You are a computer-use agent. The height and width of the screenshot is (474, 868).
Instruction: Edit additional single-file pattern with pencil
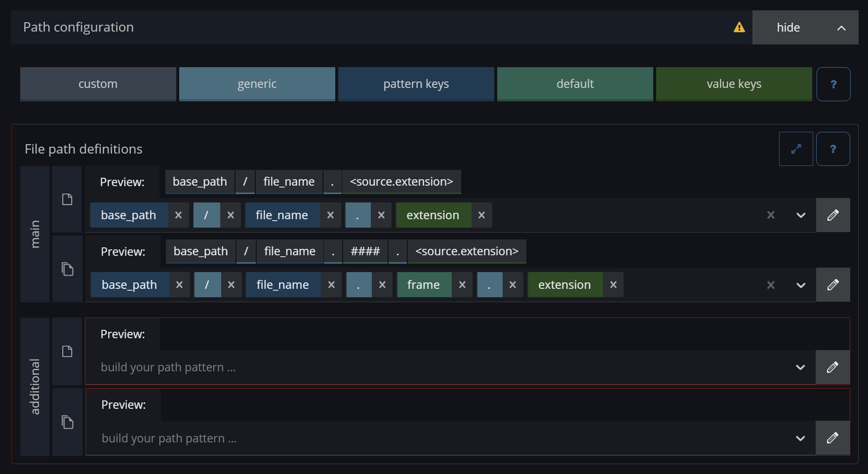[x=832, y=367]
